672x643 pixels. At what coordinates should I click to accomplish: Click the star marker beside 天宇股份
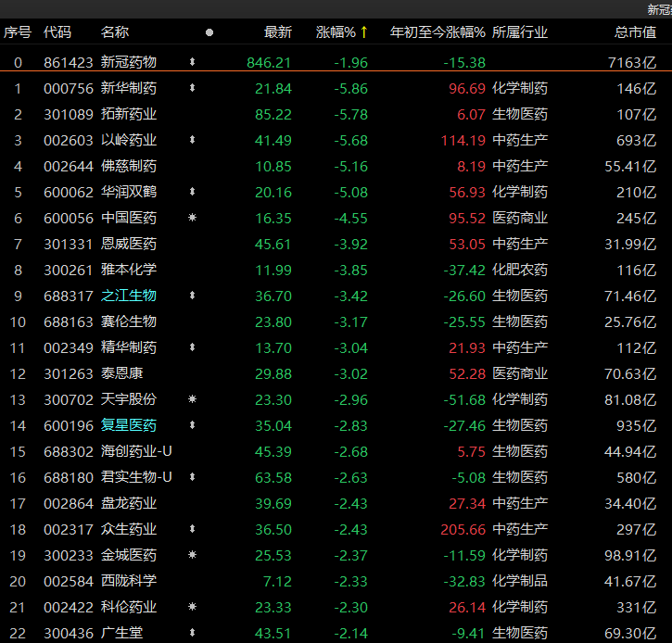(193, 399)
